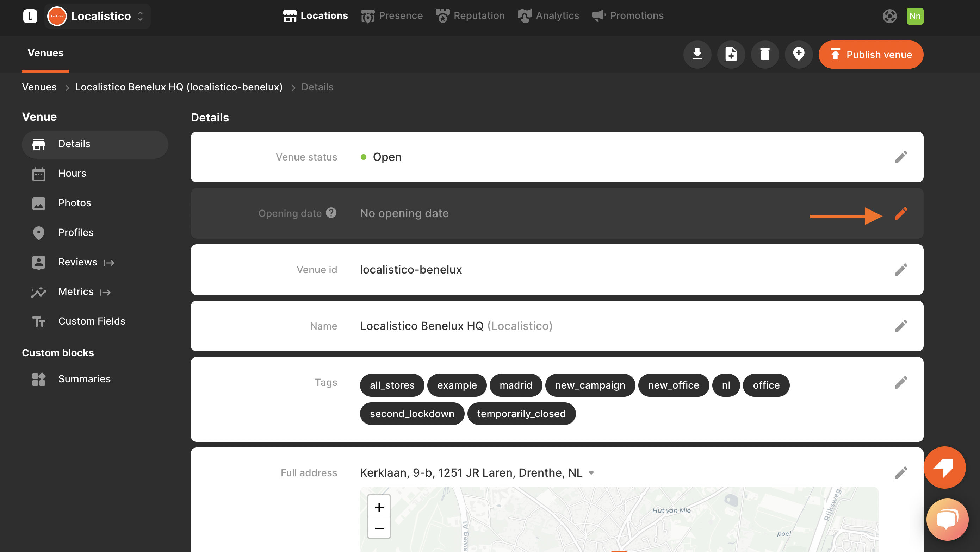This screenshot has width=980, height=552.
Task: Click the Metrics chart icon
Action: [38, 292]
